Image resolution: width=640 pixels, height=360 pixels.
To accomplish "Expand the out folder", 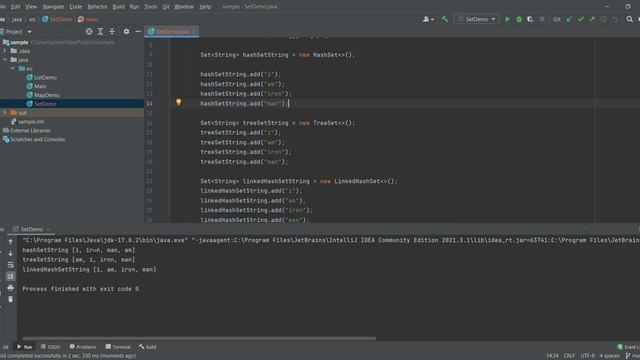I will (5, 113).
